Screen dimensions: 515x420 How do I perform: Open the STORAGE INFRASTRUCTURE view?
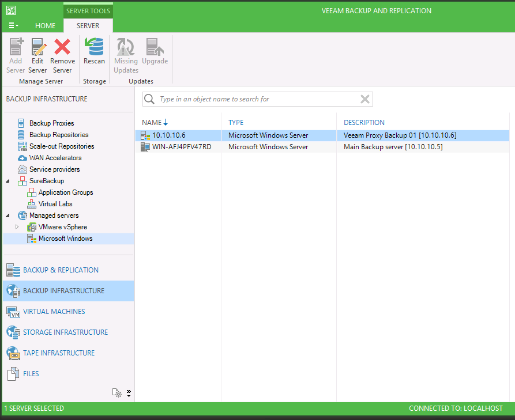(x=68, y=332)
